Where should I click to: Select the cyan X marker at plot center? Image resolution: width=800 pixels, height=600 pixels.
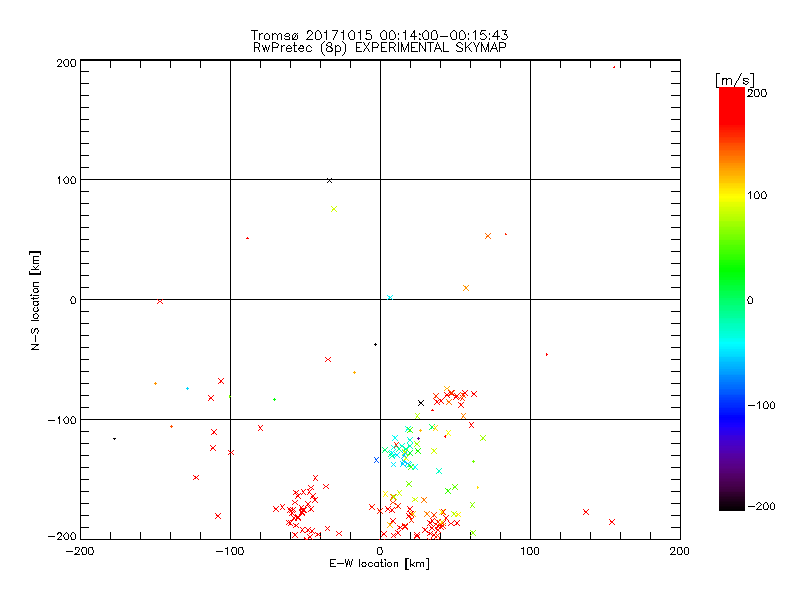[389, 297]
